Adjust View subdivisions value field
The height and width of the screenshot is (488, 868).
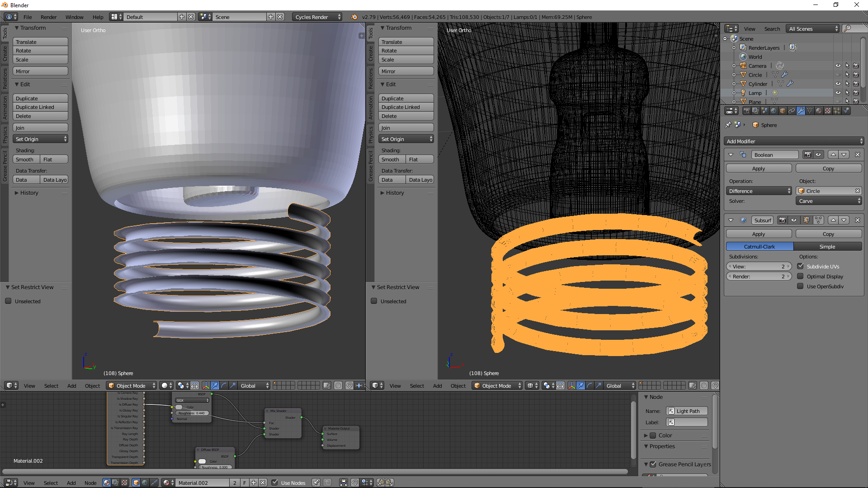click(x=759, y=266)
